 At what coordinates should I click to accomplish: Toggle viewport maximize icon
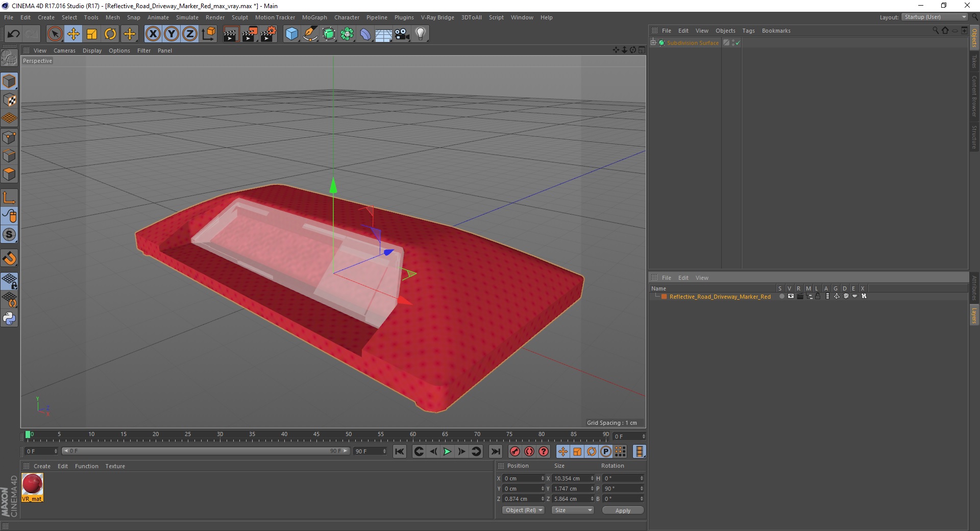click(x=642, y=50)
